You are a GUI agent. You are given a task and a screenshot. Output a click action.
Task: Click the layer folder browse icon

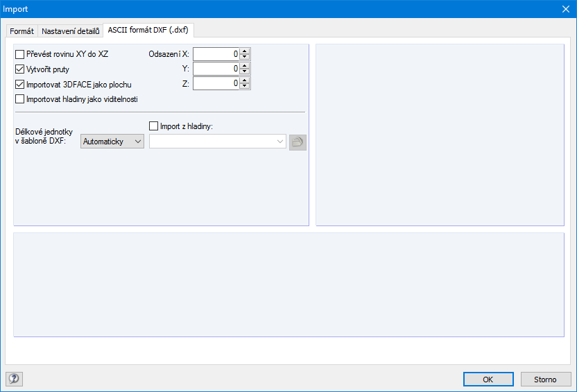pos(298,142)
